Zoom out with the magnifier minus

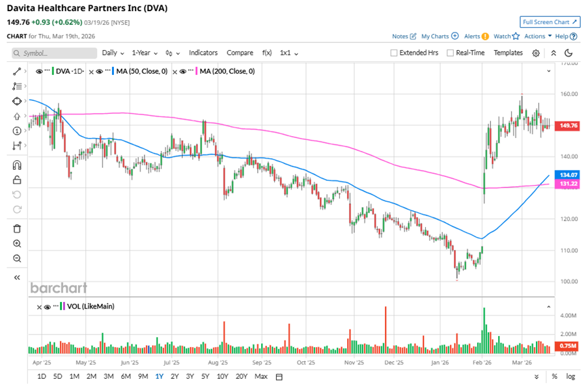tap(17, 258)
